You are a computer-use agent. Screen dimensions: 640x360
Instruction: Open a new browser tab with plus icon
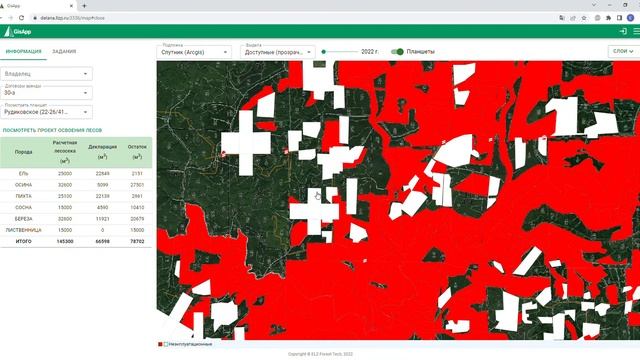(84, 6)
